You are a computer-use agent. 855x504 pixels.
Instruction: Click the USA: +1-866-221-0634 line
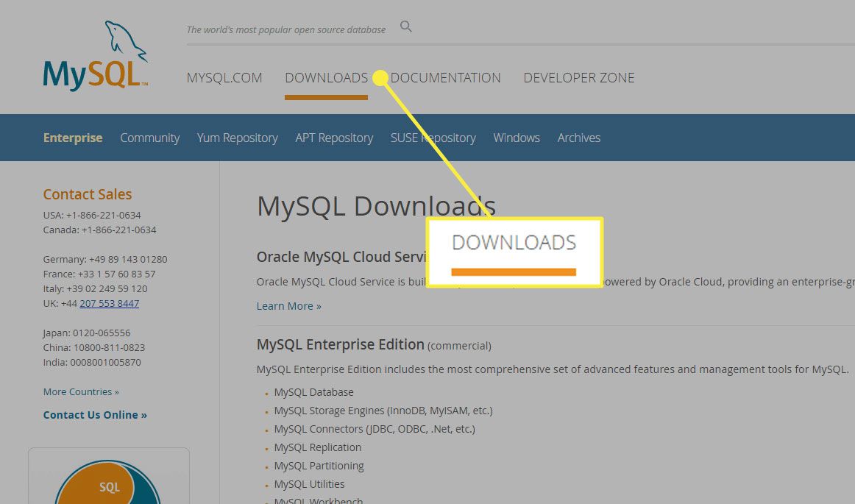coord(91,215)
